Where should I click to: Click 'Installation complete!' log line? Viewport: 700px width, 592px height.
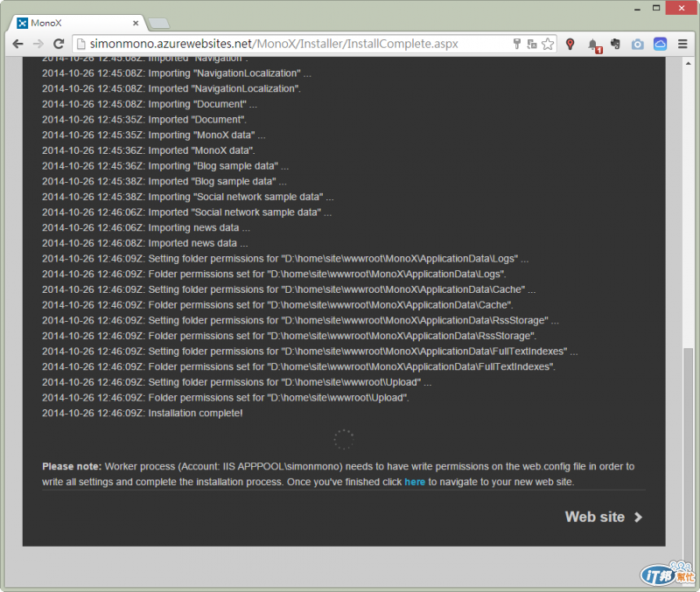tap(143, 413)
